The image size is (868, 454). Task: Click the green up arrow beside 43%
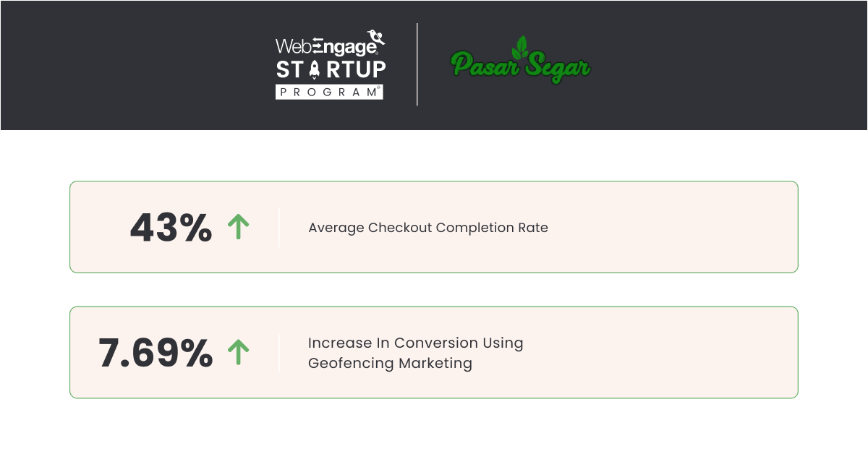pos(238,227)
